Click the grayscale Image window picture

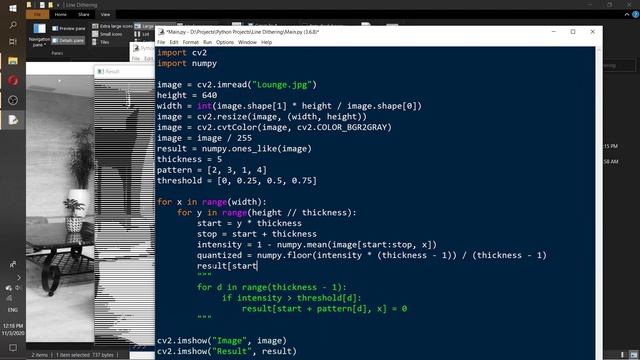pyautogui.click(x=60, y=208)
